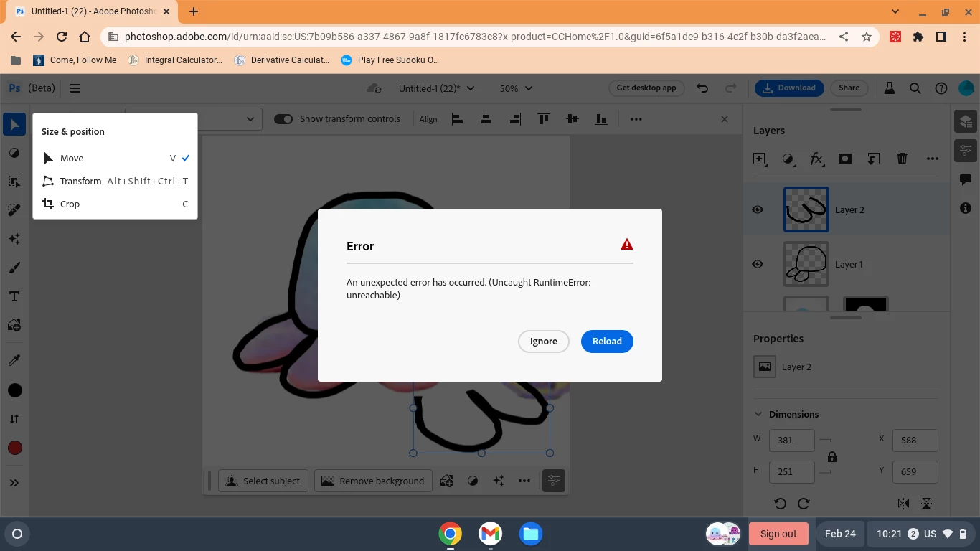Open more align options ellipsis
980x551 pixels.
pos(636,119)
